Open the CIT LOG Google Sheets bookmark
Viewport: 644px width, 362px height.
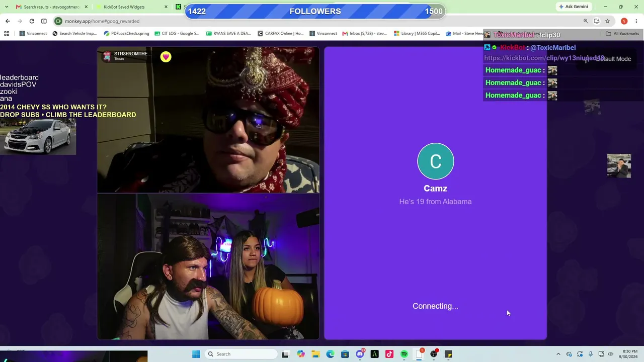(x=177, y=34)
